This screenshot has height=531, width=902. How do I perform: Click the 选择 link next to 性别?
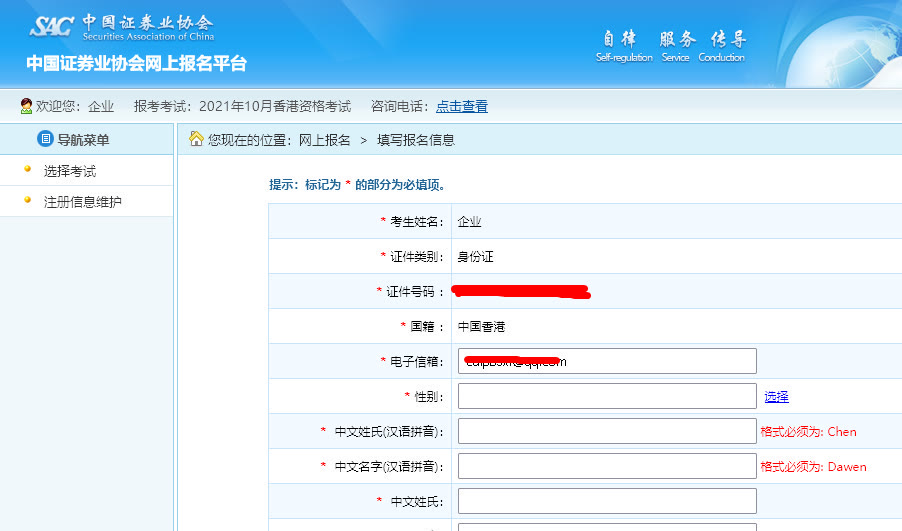776,396
